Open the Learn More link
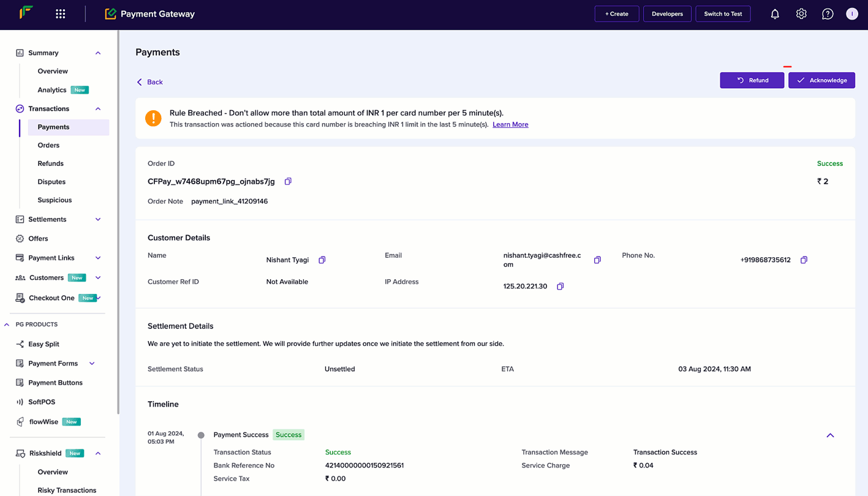Viewport: 868px width, 496px height. click(x=510, y=124)
